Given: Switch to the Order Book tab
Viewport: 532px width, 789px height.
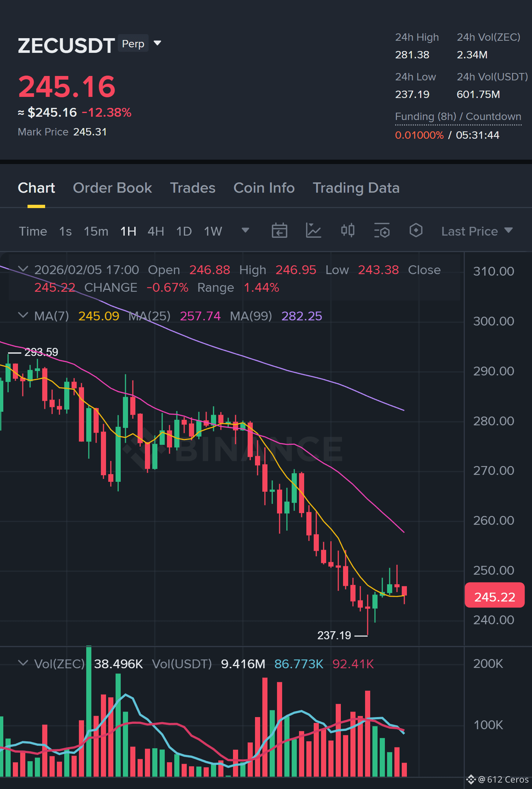Looking at the screenshot, I should tap(112, 188).
